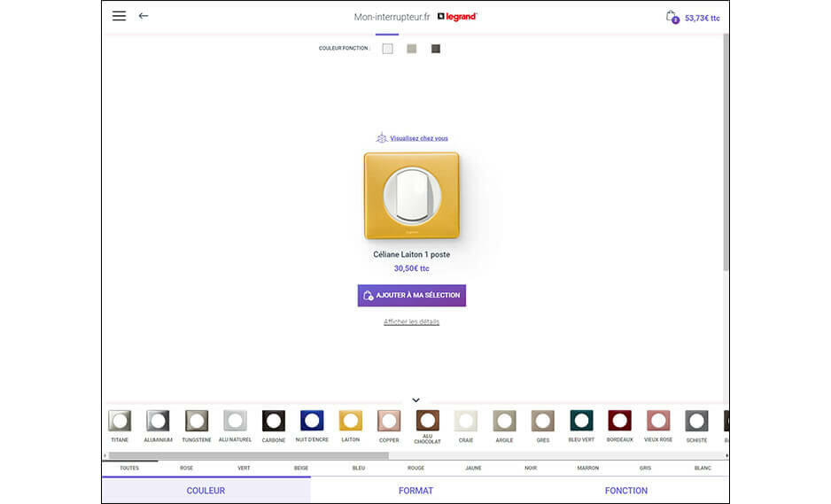Filter finishes by Marron

pyautogui.click(x=587, y=468)
